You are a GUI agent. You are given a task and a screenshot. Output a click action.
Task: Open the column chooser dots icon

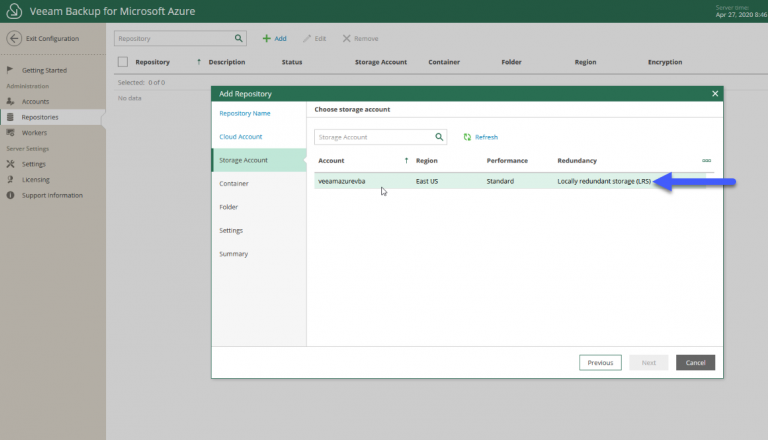pos(706,161)
